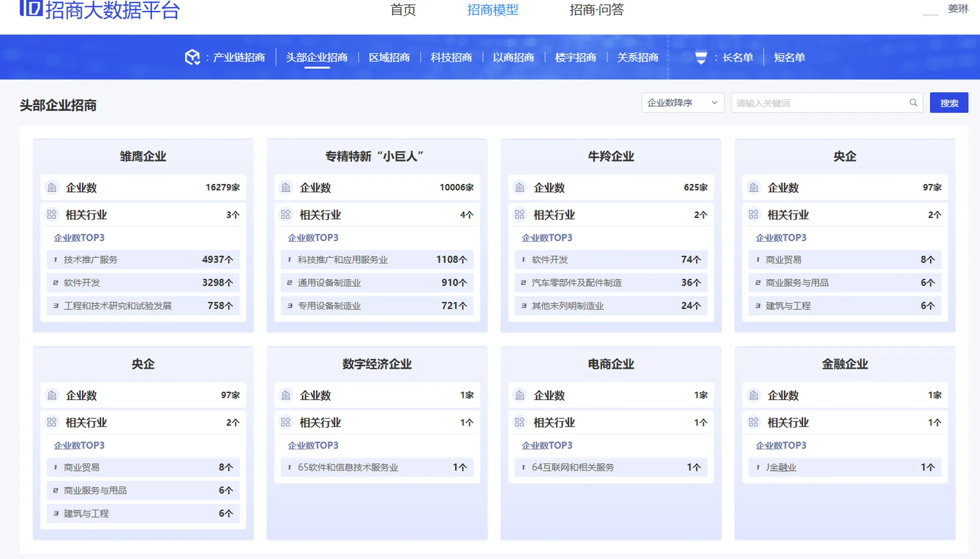Switch to 区域招商
This screenshot has height=559, width=980.
pyautogui.click(x=389, y=58)
